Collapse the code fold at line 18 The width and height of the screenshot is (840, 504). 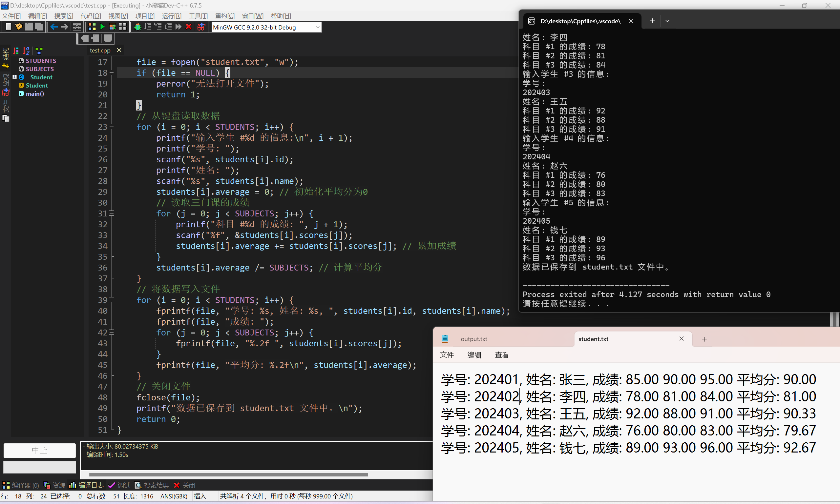pyautogui.click(x=112, y=73)
